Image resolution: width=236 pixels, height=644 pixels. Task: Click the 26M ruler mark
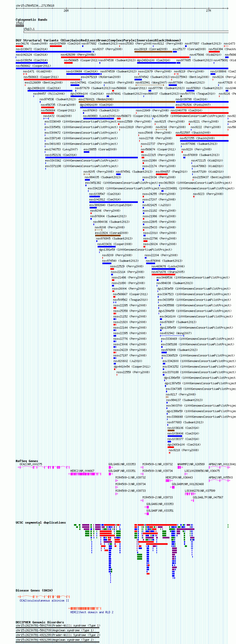click(x=66, y=11)
